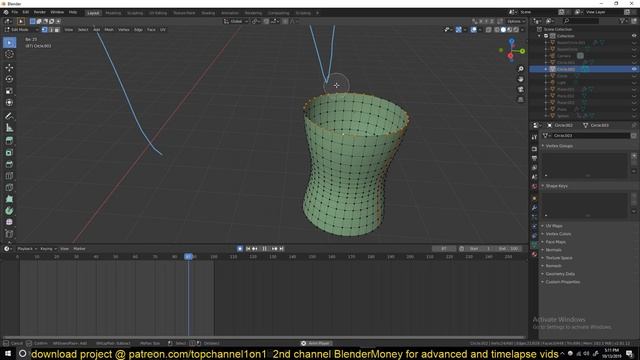Open the Global transform orientation dropdown

coord(236,21)
